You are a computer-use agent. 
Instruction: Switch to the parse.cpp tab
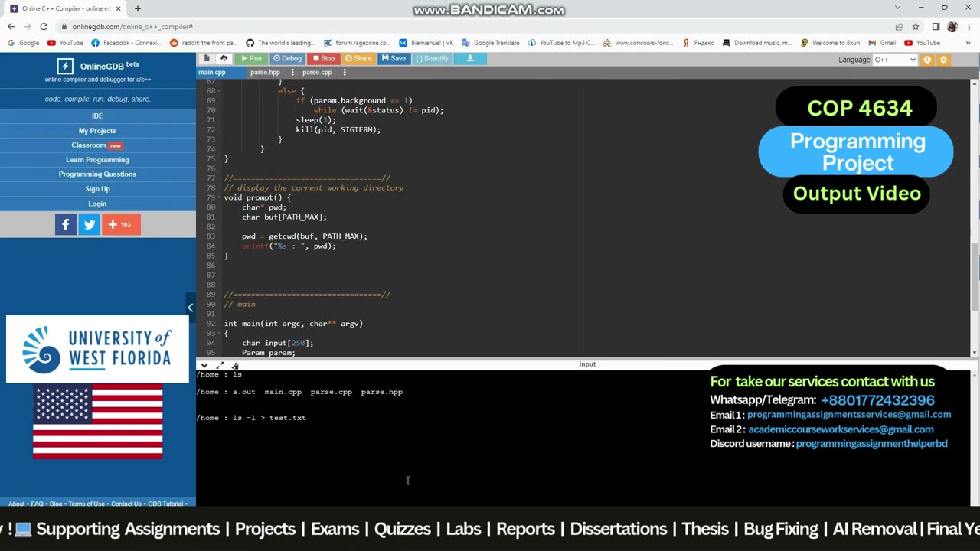(317, 72)
